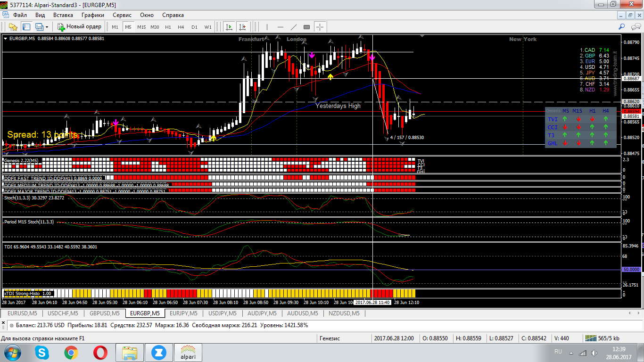Screen dimensions: 644x362
Task: Click the EURGBP,M5 chart title triangle
Action: [x=5, y=39]
